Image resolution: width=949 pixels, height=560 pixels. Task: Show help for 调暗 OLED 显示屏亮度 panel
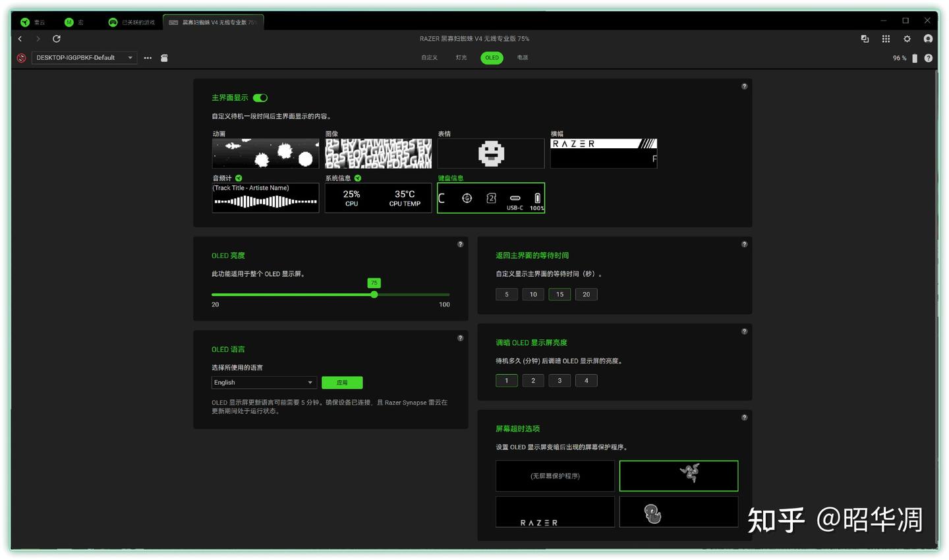pyautogui.click(x=745, y=331)
